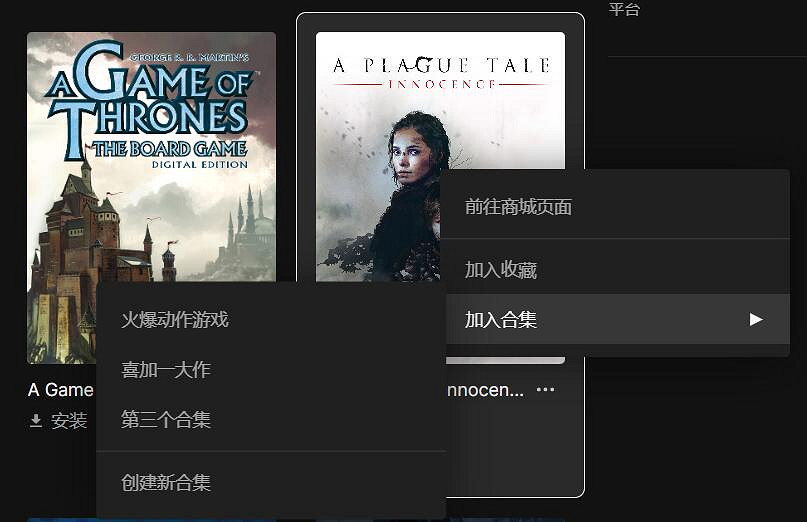This screenshot has width=807, height=522.
Task: Click the Innocen... game title text
Action: point(485,390)
